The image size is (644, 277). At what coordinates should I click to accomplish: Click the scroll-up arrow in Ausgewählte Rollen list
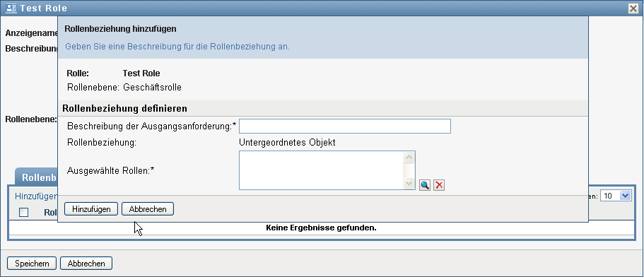pyautogui.click(x=409, y=157)
